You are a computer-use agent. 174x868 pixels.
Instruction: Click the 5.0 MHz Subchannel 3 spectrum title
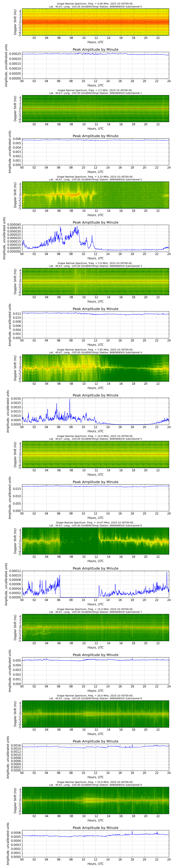pos(96,265)
